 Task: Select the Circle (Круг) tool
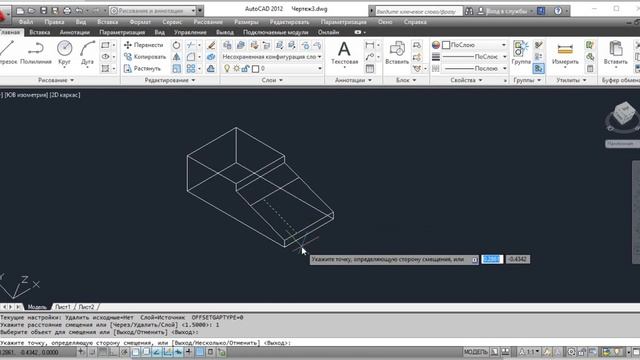64,53
